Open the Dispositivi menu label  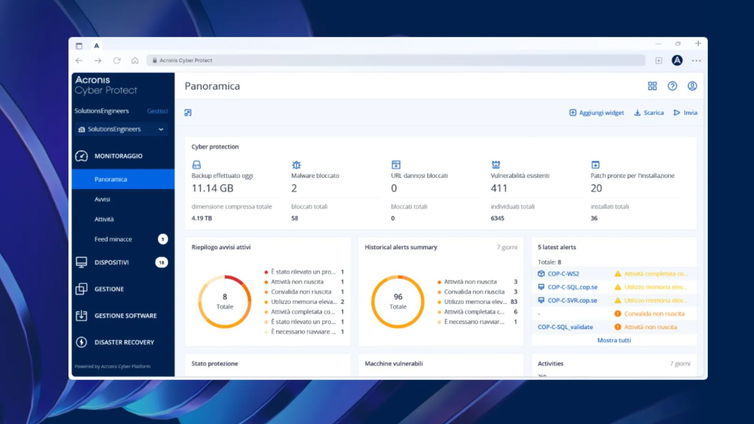click(x=112, y=262)
